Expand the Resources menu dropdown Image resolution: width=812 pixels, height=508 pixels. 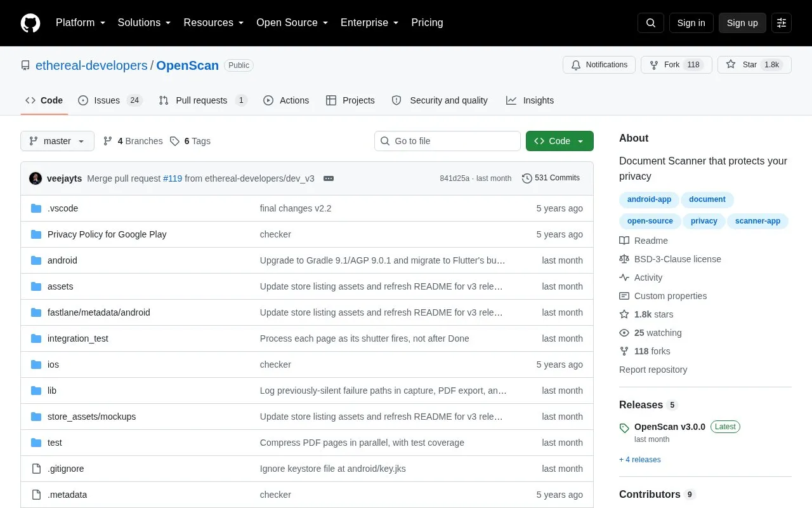pyautogui.click(x=214, y=23)
